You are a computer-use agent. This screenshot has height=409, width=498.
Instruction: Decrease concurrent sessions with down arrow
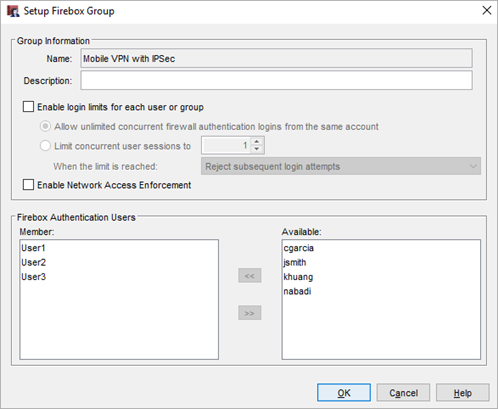[x=257, y=149]
